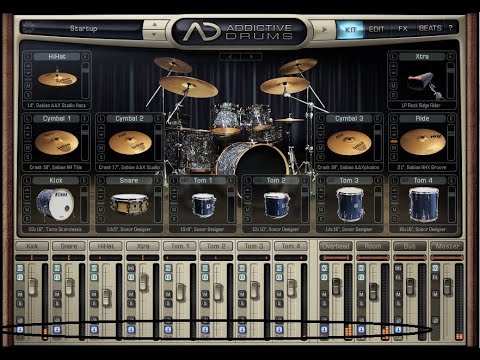The height and width of the screenshot is (360, 480).
Task: Open help with the question mark
Action: click(450, 28)
